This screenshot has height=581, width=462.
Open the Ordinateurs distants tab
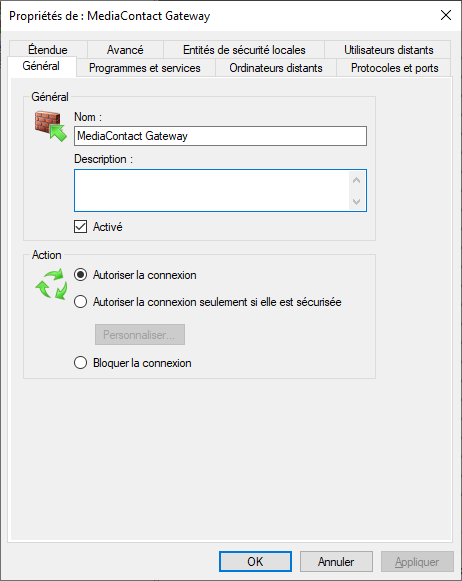tap(276, 68)
